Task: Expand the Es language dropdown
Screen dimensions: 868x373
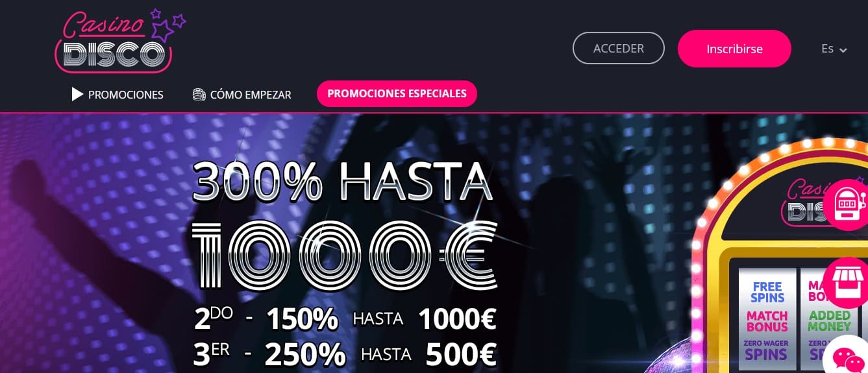Action: click(834, 49)
